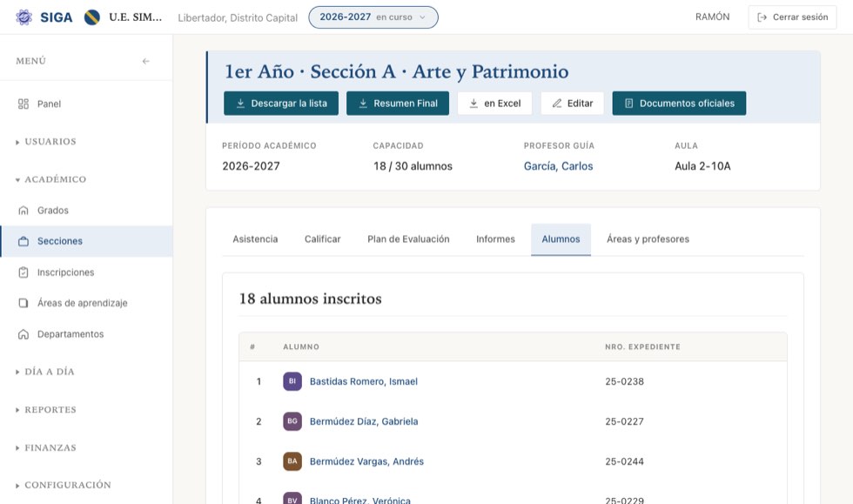This screenshot has width=853, height=504.
Task: Open student Bermúdez Díaz, Gabriela
Action: [x=364, y=421]
